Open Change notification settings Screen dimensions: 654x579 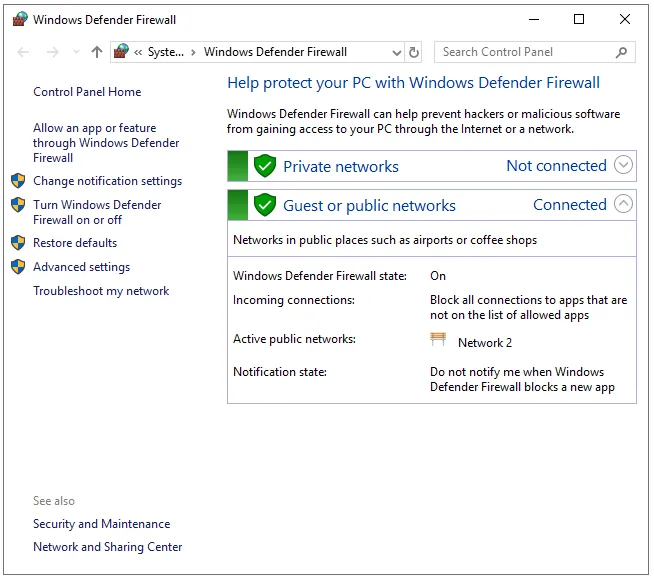[x=107, y=181]
